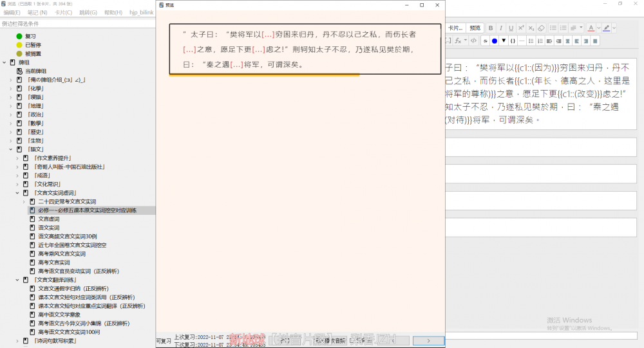The height and width of the screenshot is (348, 644).
Task: Click the strikethrough S icon
Action: 486,41
